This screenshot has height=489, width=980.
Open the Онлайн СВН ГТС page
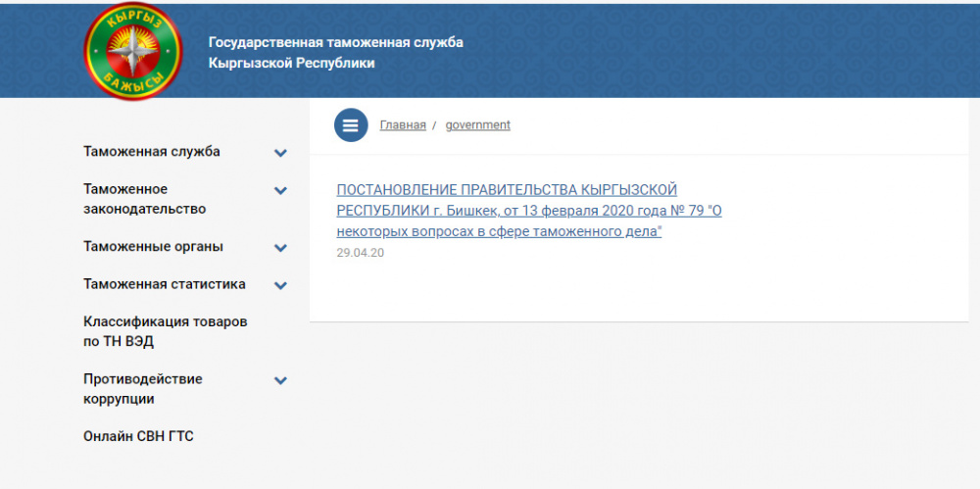pyautogui.click(x=138, y=436)
